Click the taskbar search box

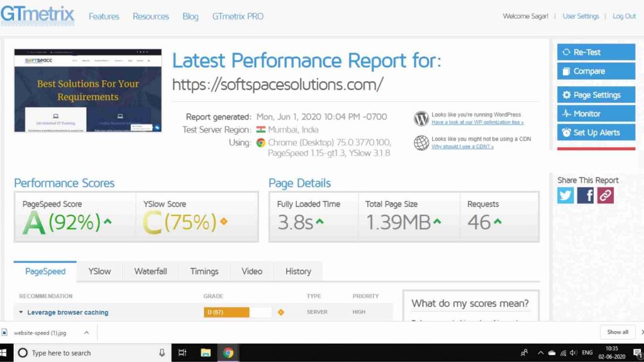tap(92, 353)
